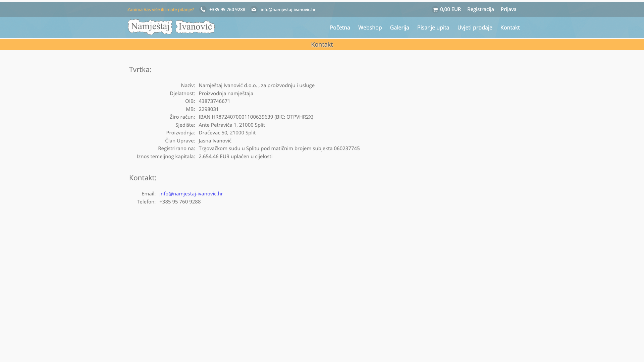Click the Telefon number in Kontakt section
The height and width of the screenshot is (362, 644).
pyautogui.click(x=180, y=202)
